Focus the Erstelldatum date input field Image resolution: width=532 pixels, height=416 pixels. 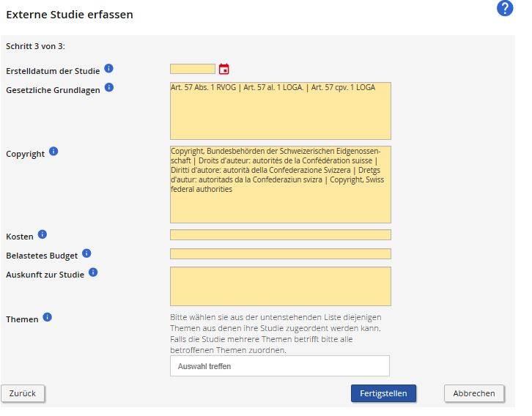193,69
